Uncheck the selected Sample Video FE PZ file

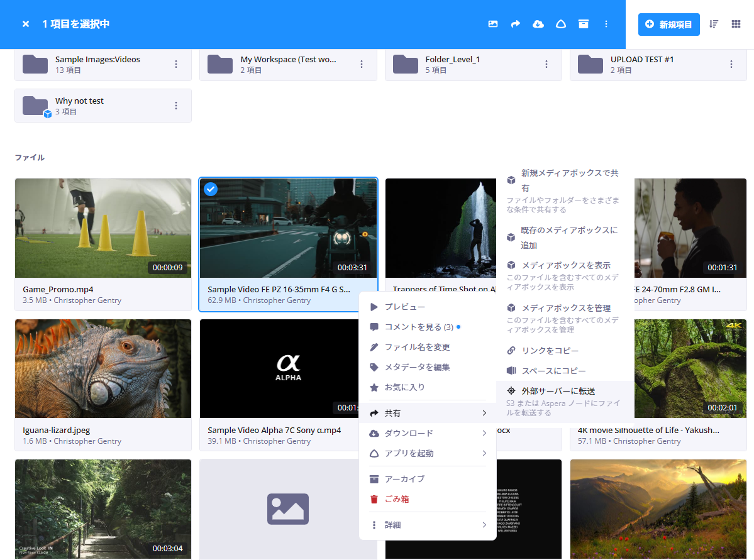[211, 189]
